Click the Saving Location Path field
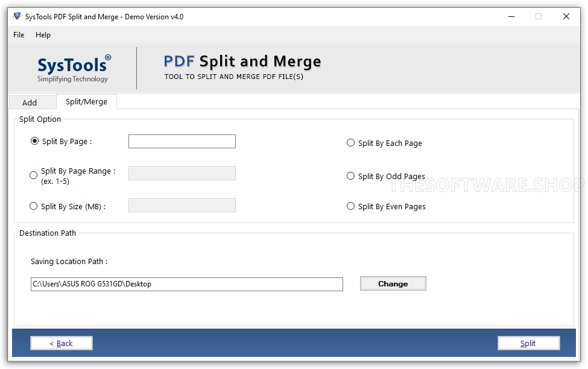Screen dimensions: 588x369 [186, 284]
